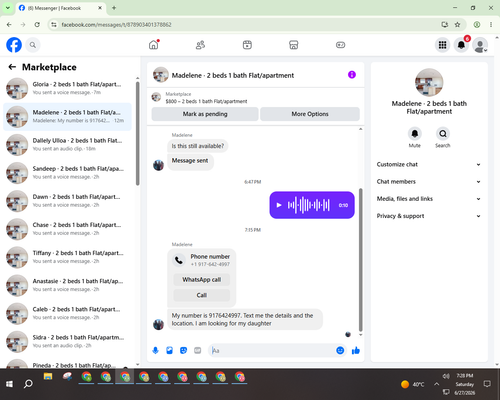The image size is (500, 400).
Task: Open the Sidra conversation
Action: [68, 341]
